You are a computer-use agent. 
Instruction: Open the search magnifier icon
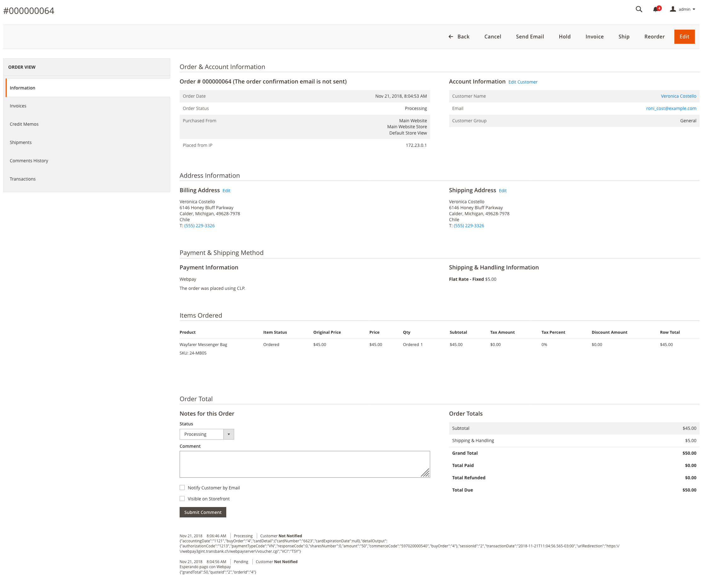pos(639,9)
